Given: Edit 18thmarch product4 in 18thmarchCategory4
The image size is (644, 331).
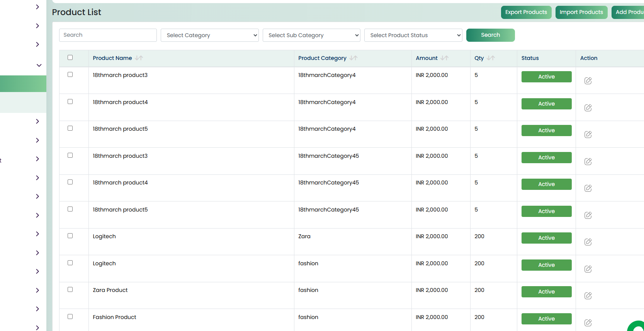Looking at the screenshot, I should point(588,108).
